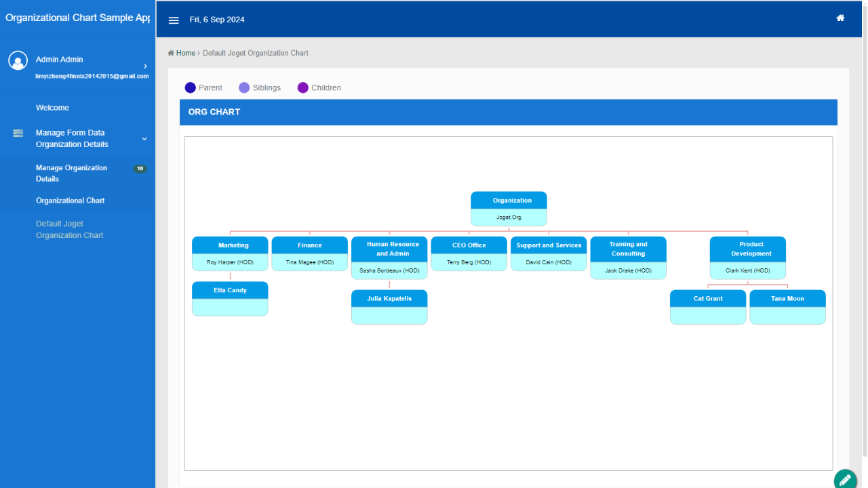Click the hamburger menu icon

pyautogui.click(x=174, y=20)
